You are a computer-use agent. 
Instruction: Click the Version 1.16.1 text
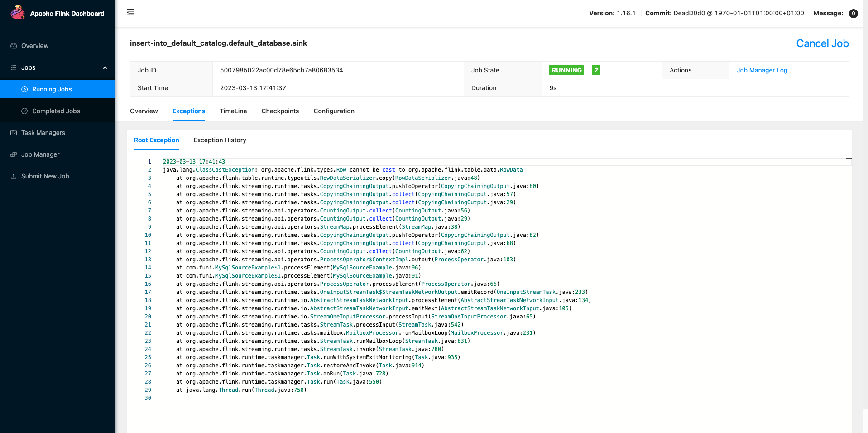pos(612,13)
